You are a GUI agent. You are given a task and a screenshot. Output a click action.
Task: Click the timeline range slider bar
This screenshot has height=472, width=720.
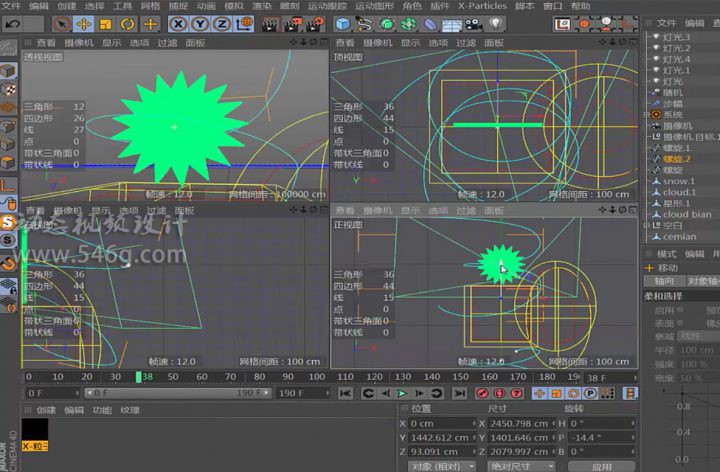[179, 393]
